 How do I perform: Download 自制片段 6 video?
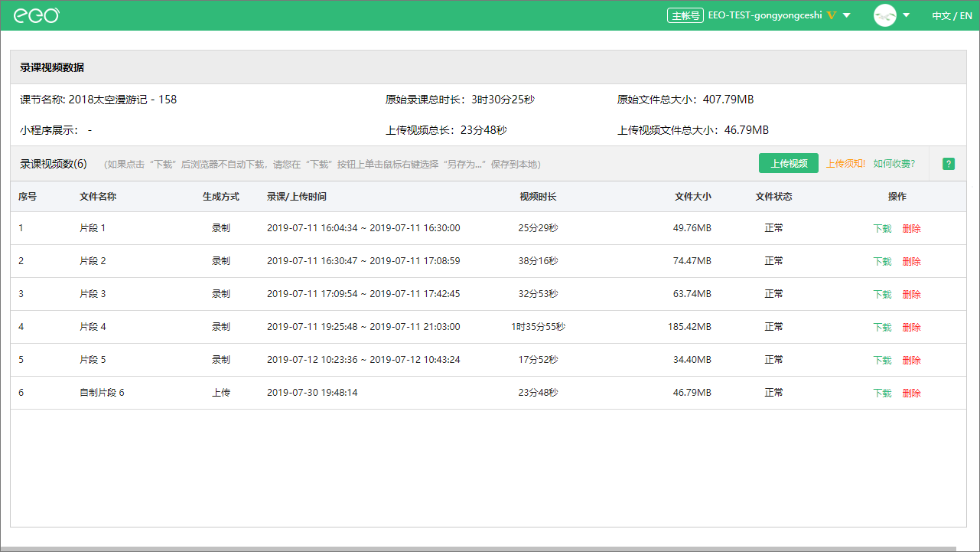[x=883, y=393]
